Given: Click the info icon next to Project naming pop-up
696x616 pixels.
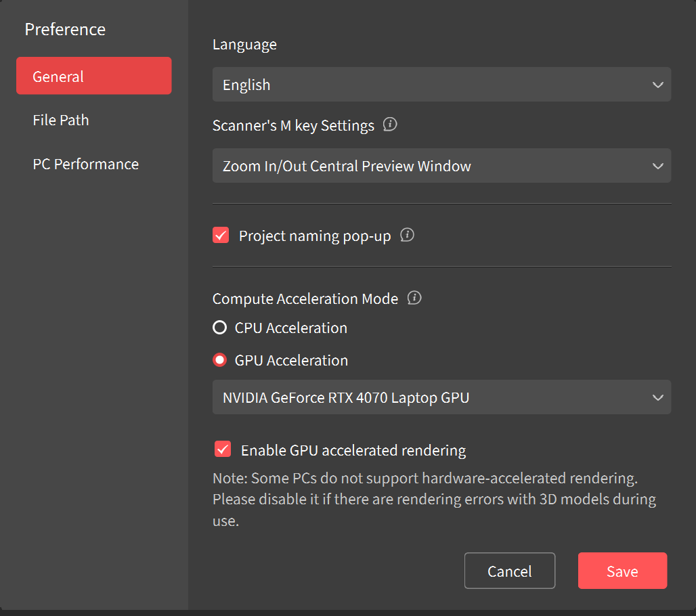Looking at the screenshot, I should click(x=407, y=235).
